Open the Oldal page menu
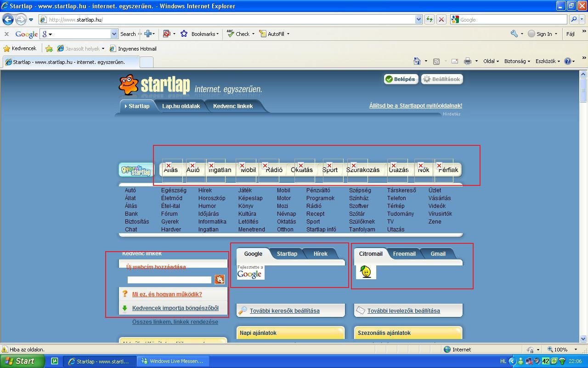 (491, 61)
